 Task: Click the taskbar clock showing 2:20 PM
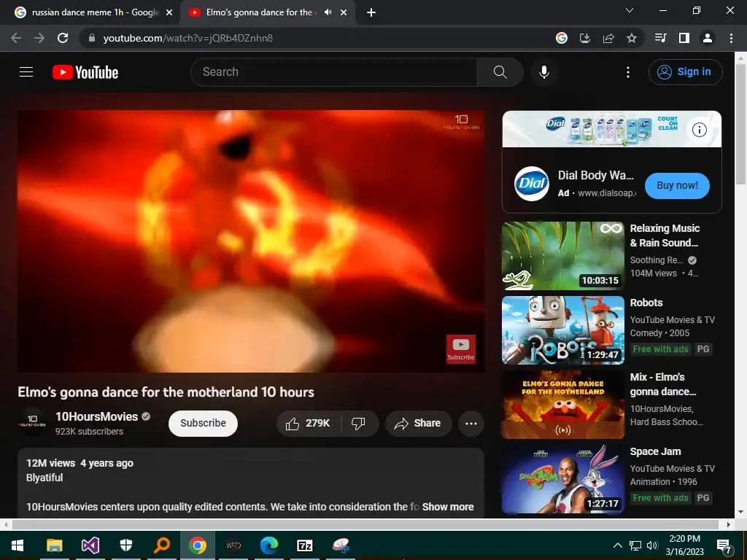coord(684,545)
